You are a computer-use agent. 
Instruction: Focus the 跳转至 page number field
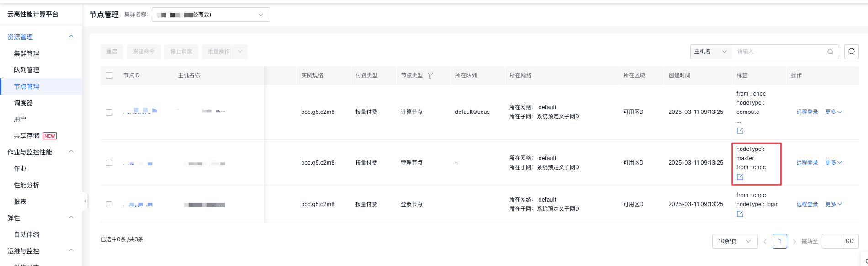[x=831, y=241]
